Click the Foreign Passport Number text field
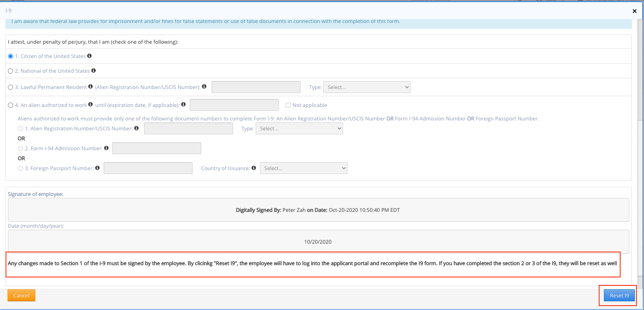The height and width of the screenshot is (310, 644). point(148,169)
